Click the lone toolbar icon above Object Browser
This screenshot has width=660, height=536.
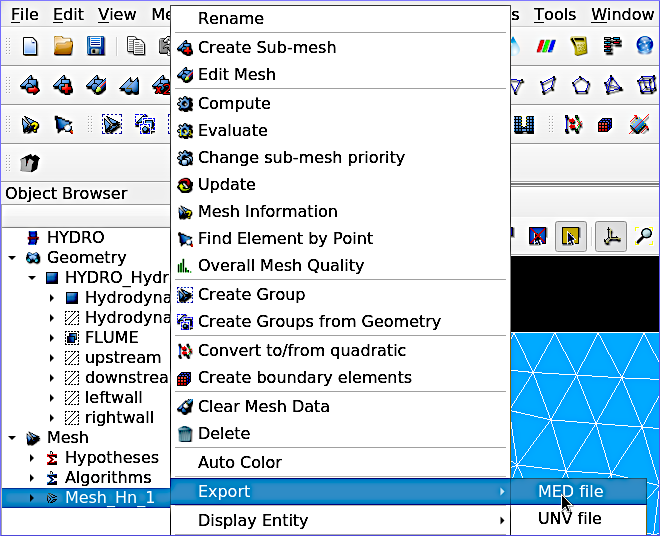[30, 163]
